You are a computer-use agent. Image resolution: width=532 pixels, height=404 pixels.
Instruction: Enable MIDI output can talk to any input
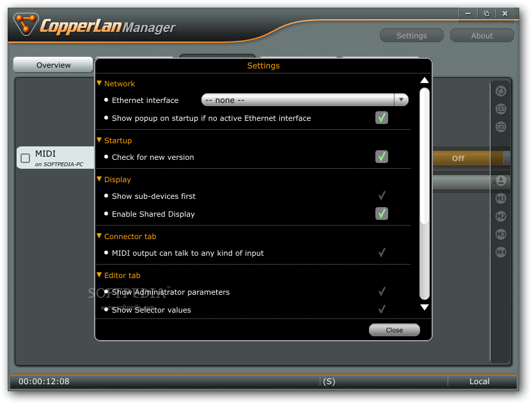point(382,252)
